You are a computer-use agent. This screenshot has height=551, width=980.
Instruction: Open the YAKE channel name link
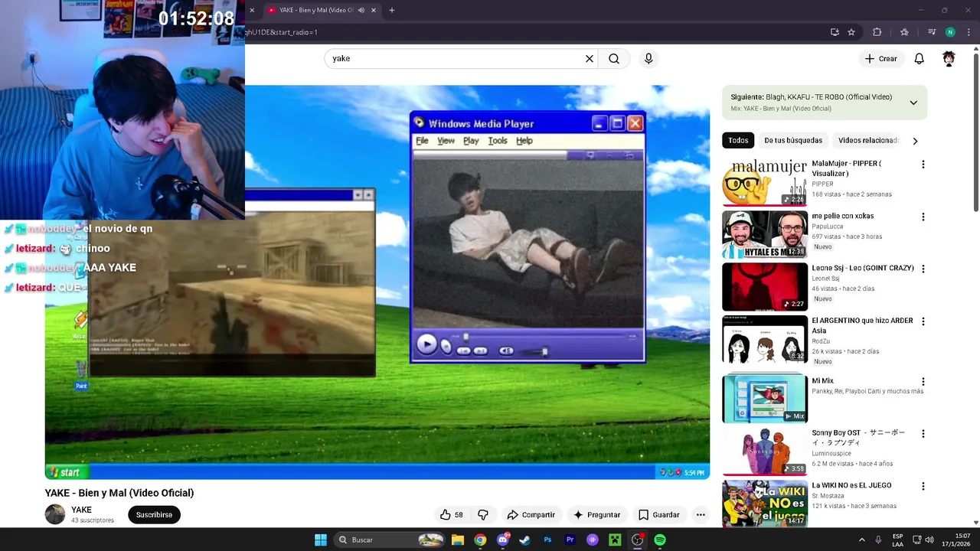(x=81, y=510)
